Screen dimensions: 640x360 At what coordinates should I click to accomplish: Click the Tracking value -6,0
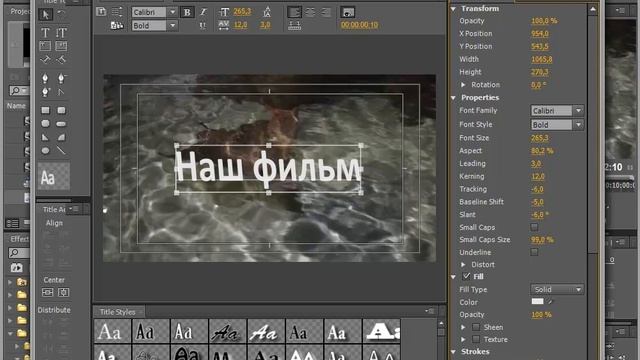(538, 189)
